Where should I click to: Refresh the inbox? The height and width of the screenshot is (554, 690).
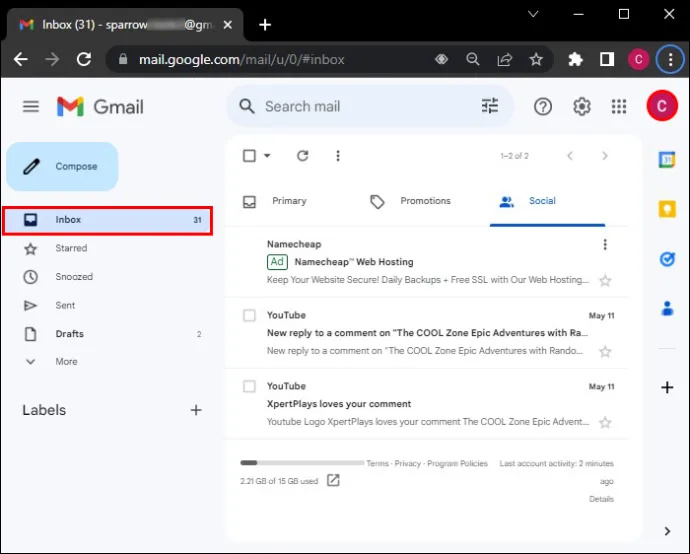pyautogui.click(x=302, y=156)
